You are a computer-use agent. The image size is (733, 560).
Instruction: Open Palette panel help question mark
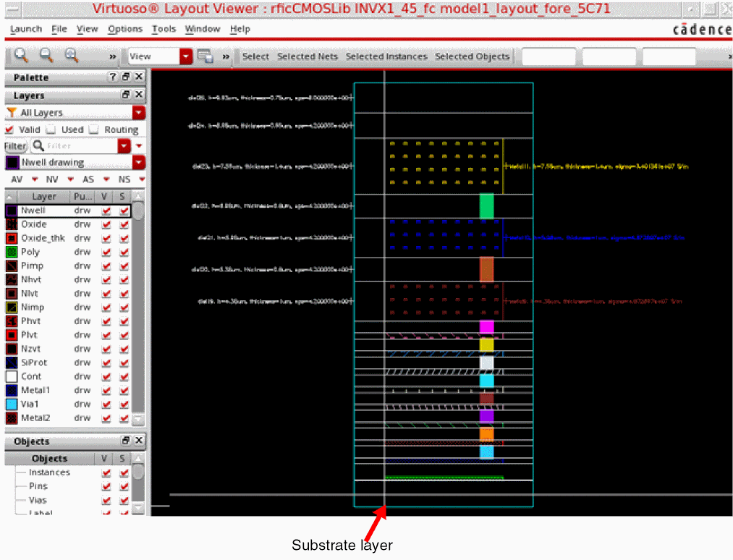pos(112,77)
